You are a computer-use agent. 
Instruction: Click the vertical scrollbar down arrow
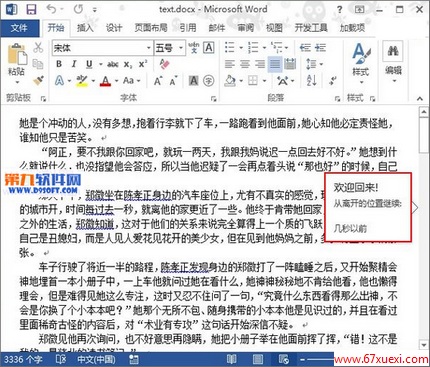click(x=424, y=345)
